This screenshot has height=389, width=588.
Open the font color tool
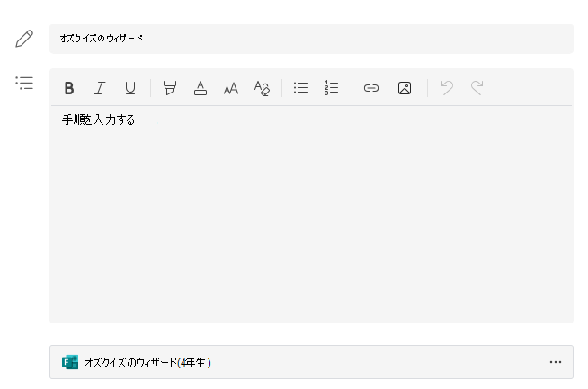point(200,88)
